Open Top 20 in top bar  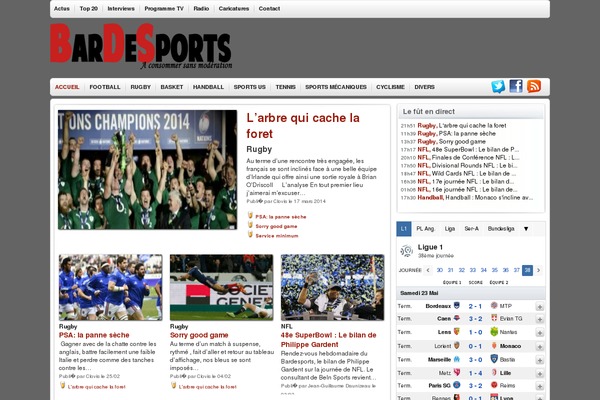pyautogui.click(x=88, y=8)
